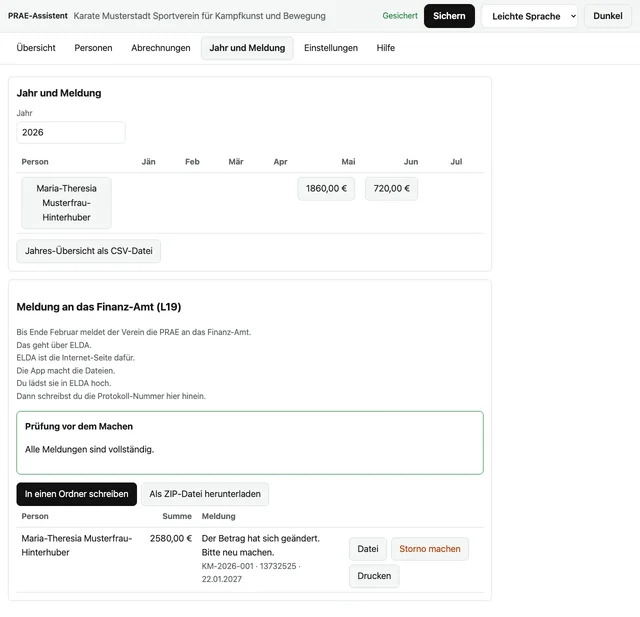Select the Jahr und Meldung tab
This screenshot has width=640, height=617.
247,48
